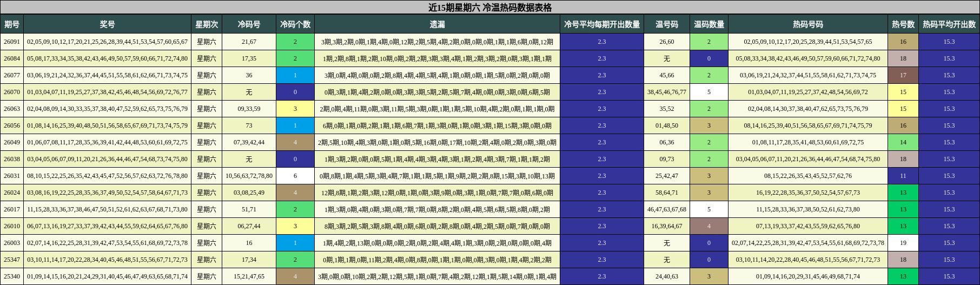Image resolution: width=980 pixels, height=285 pixels.
Task: Click the 热码平均开出数 column header
Action: pos(949,24)
